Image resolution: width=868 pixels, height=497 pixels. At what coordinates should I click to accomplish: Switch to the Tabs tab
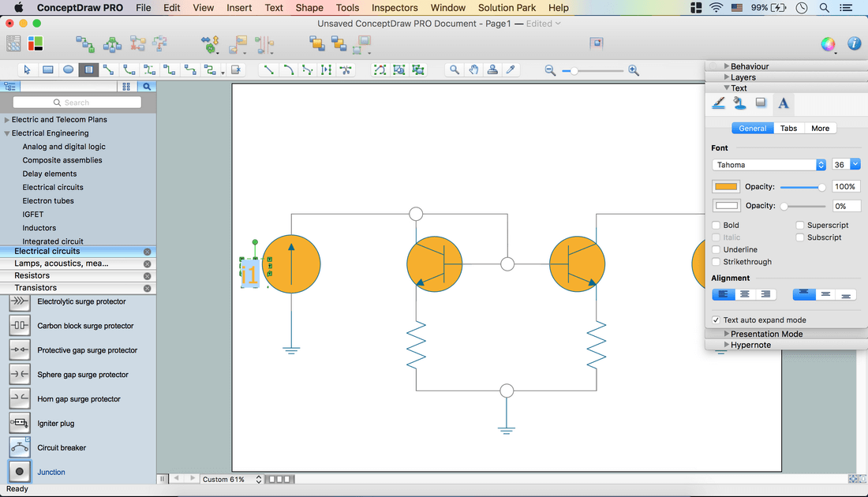pos(788,129)
